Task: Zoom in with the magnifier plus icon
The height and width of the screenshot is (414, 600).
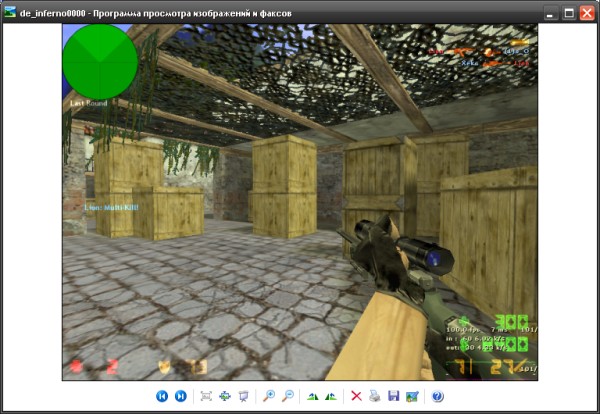Action: click(269, 396)
